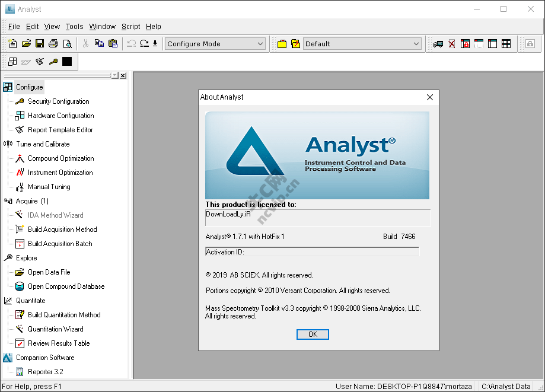Open the Edit menu
The height and width of the screenshot is (392, 545).
(x=33, y=27)
